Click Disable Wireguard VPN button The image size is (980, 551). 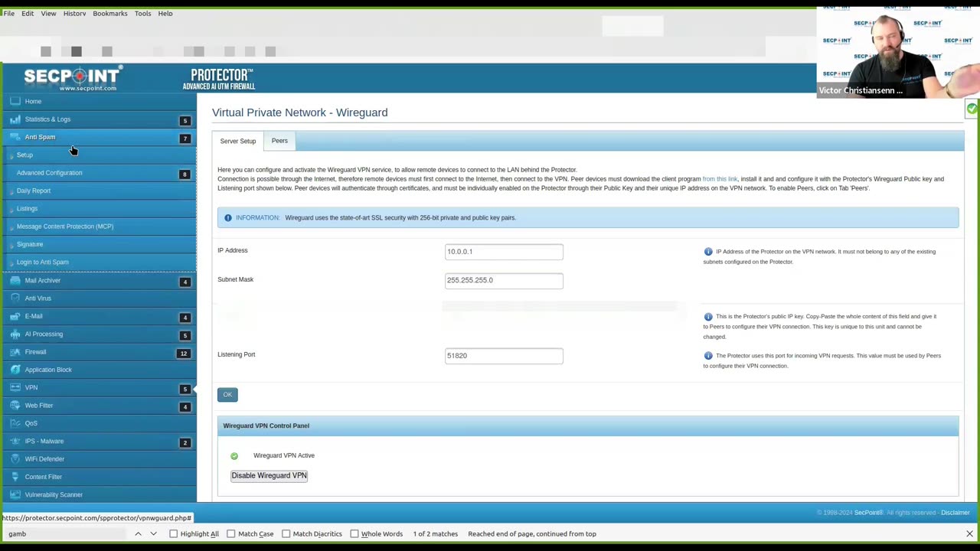[x=269, y=475]
